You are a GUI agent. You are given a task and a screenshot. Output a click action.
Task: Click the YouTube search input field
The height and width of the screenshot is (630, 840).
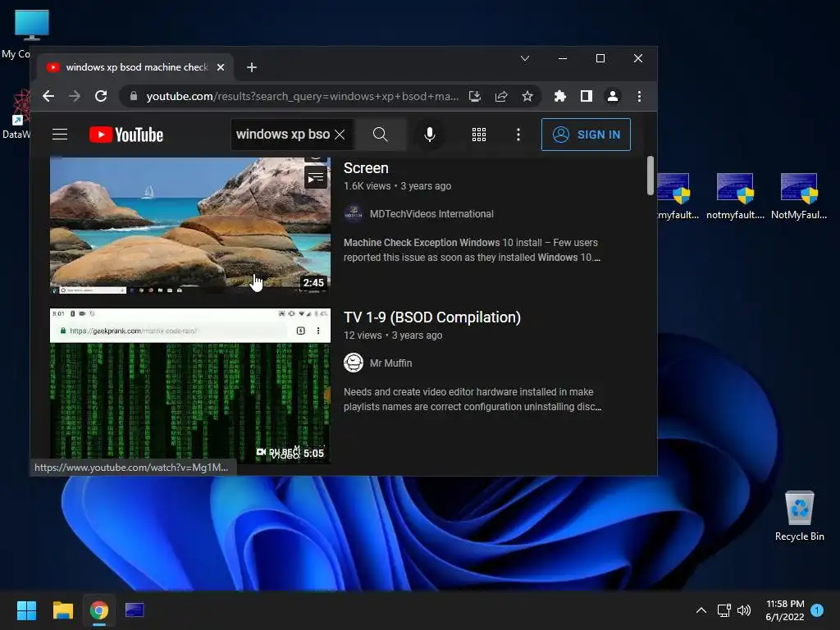pyautogui.click(x=283, y=135)
